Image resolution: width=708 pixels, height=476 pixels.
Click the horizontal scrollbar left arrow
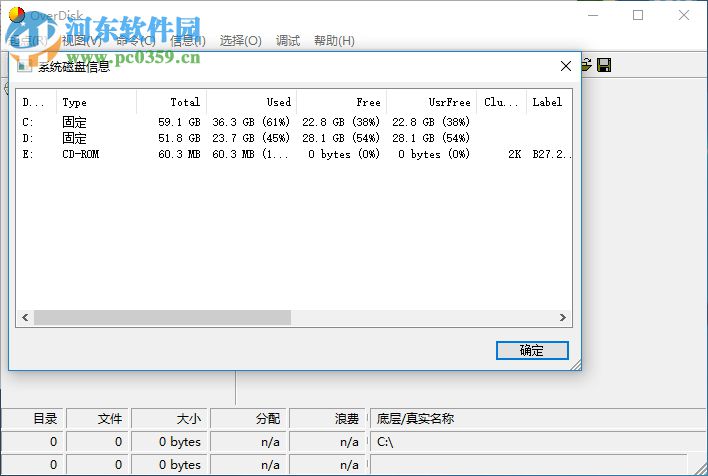click(25, 317)
